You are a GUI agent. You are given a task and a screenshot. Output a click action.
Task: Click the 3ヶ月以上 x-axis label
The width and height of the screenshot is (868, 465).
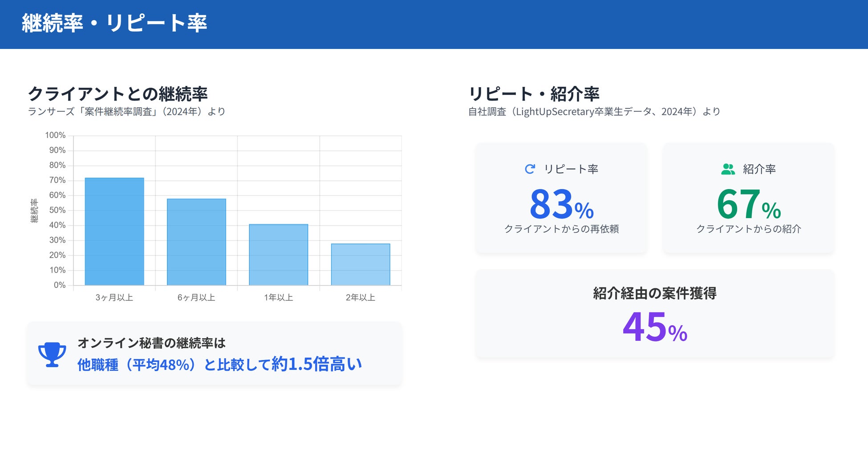[x=114, y=297]
